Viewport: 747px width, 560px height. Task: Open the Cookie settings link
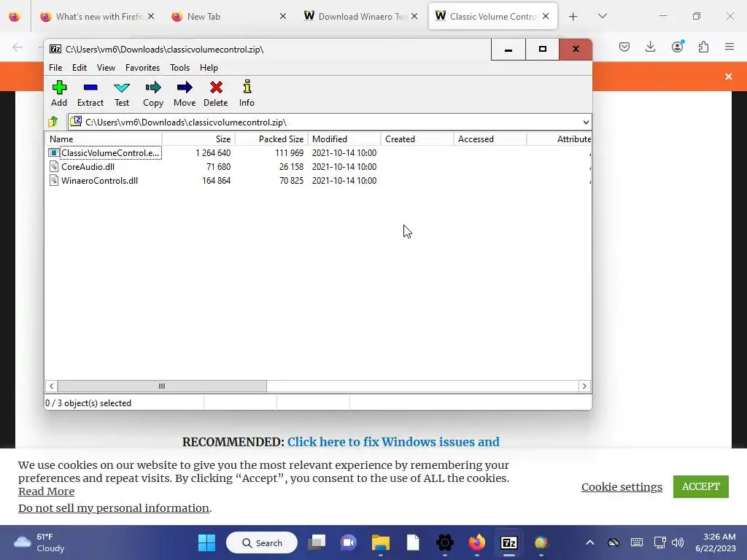622,486
